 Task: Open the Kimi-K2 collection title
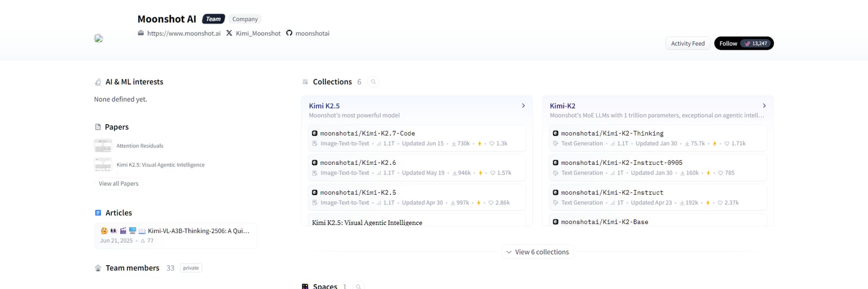(x=563, y=106)
